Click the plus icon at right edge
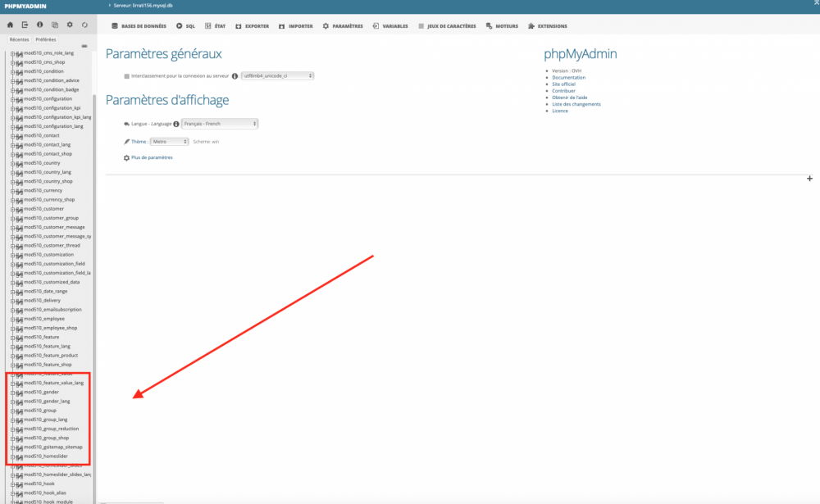This screenshot has height=504, width=820. tap(809, 179)
